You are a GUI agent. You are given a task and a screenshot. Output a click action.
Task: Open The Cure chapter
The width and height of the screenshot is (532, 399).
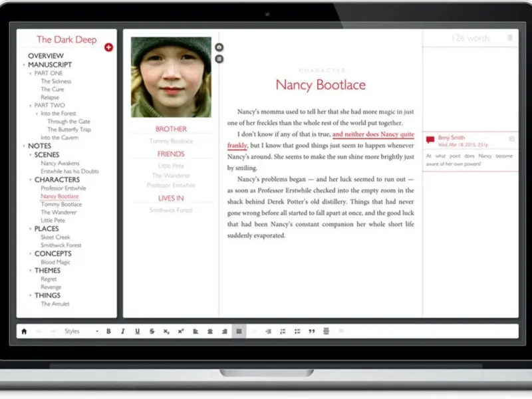53,89
